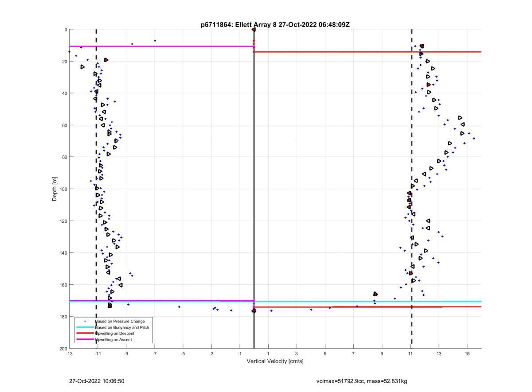
Task: Click velocity tick label -11
Action: [x=98, y=354]
